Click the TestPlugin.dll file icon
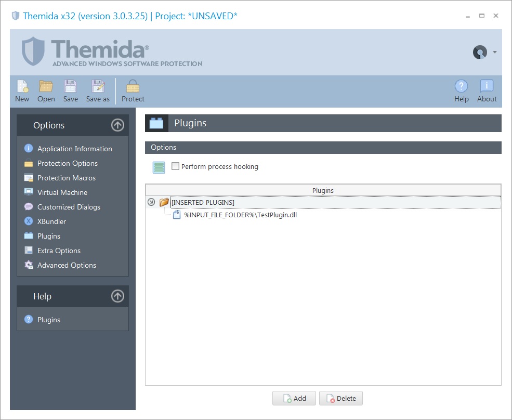 pyautogui.click(x=177, y=215)
